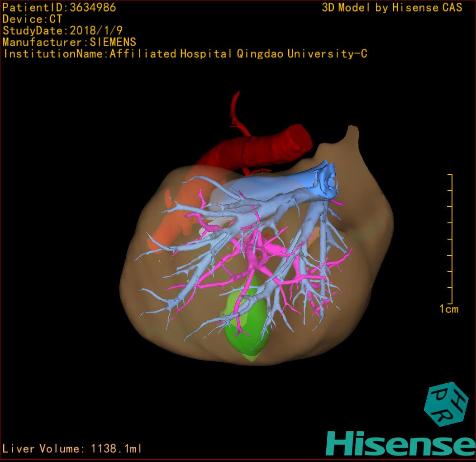Click the yellow vertical scale ruler
This screenshot has height=462, width=476.
(x=450, y=239)
